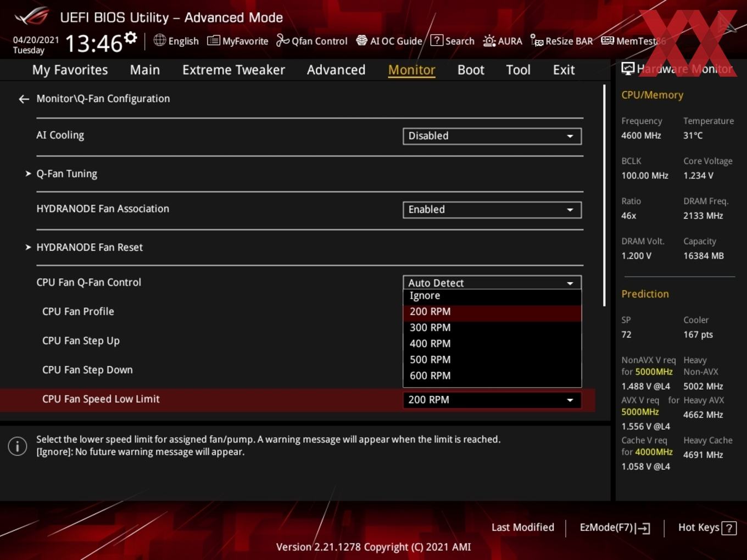Choose 500 RPM from dropdown list

pyautogui.click(x=492, y=360)
